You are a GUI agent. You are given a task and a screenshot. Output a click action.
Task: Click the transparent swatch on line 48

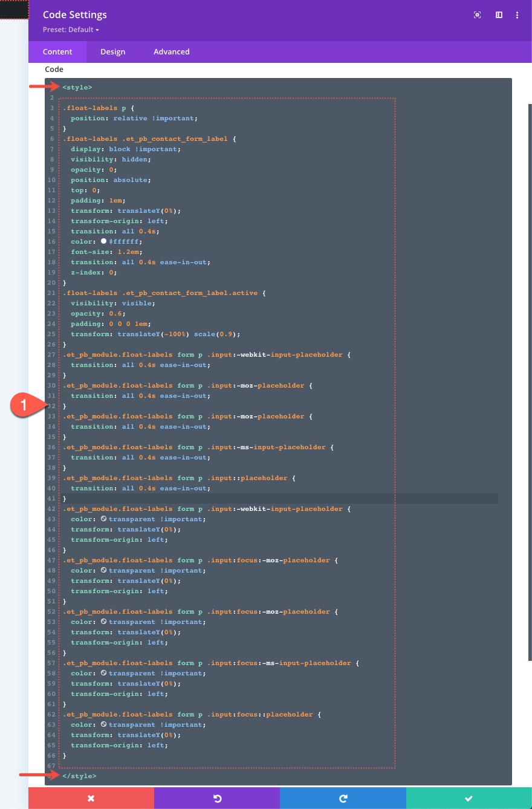click(x=104, y=570)
